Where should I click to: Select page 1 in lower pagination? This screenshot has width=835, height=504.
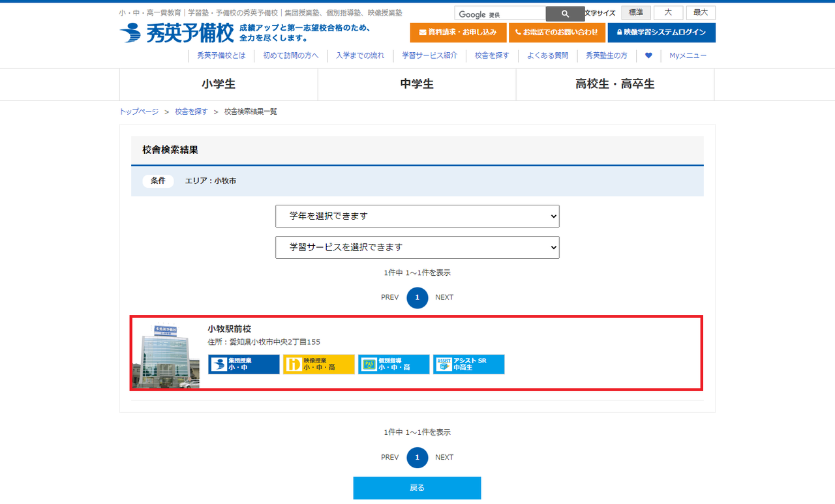click(417, 458)
